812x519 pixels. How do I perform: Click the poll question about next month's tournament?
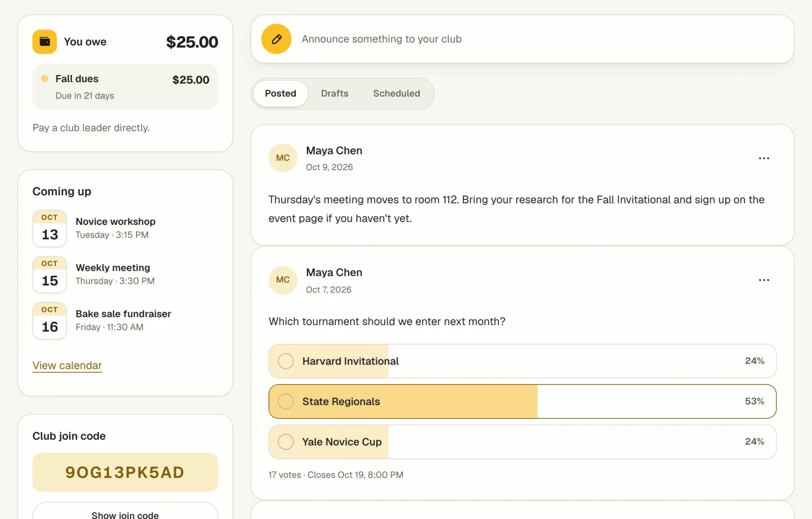coord(387,321)
